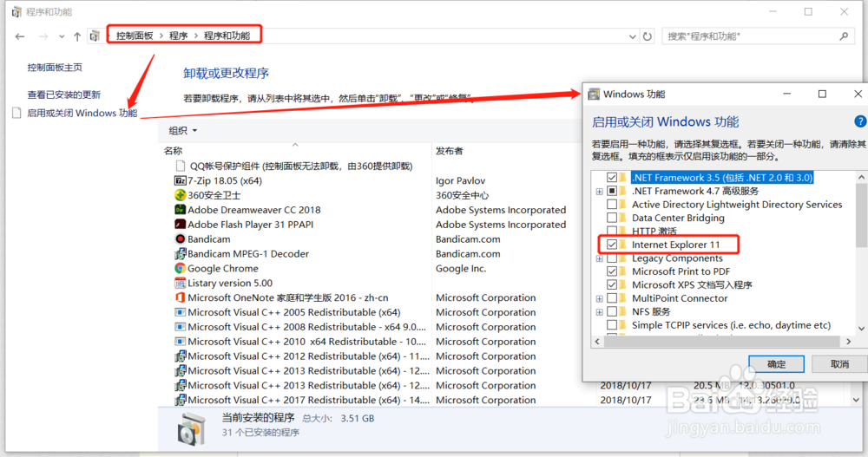Expand Legacy Components tree node
Image resolution: width=868 pixels, height=457 pixels.
tap(600, 258)
